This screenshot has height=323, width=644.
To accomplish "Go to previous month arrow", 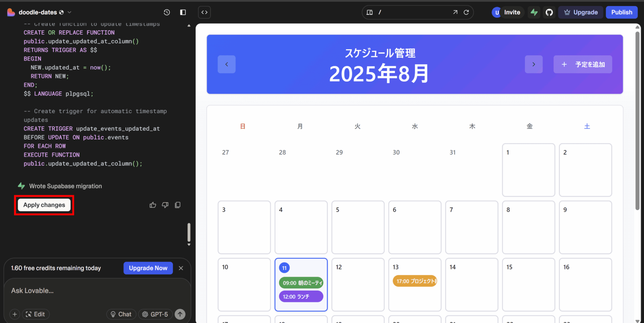I will [x=226, y=64].
